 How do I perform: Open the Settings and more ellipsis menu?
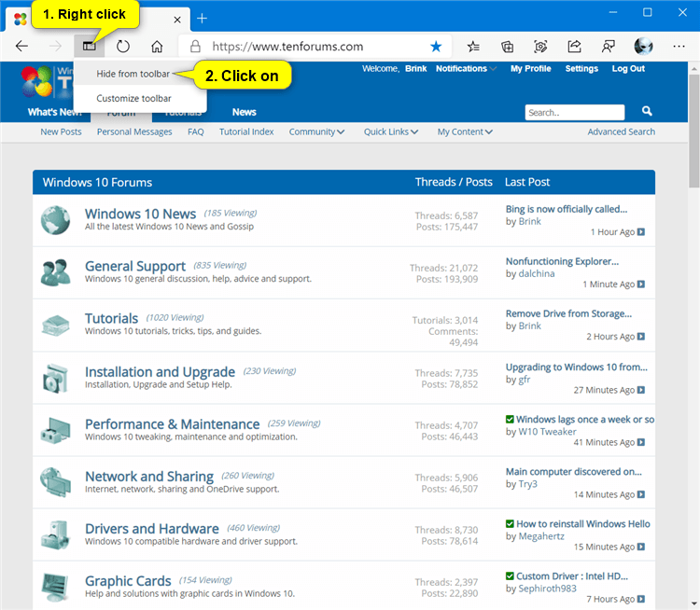coord(679,46)
